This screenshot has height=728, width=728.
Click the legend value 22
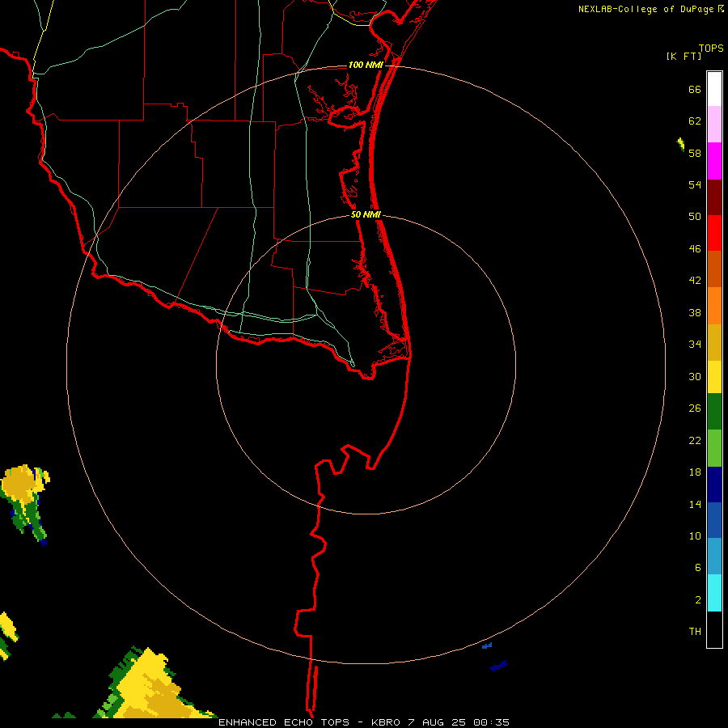coord(695,440)
